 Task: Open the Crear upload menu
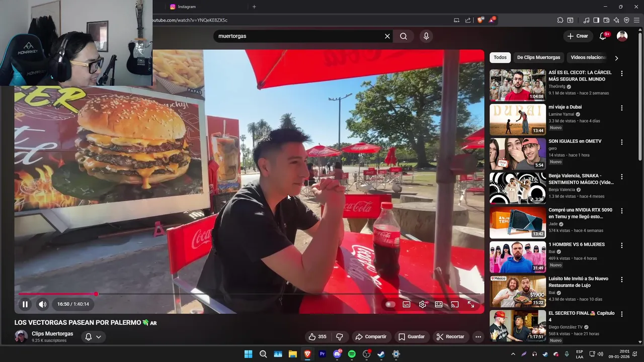point(578,36)
